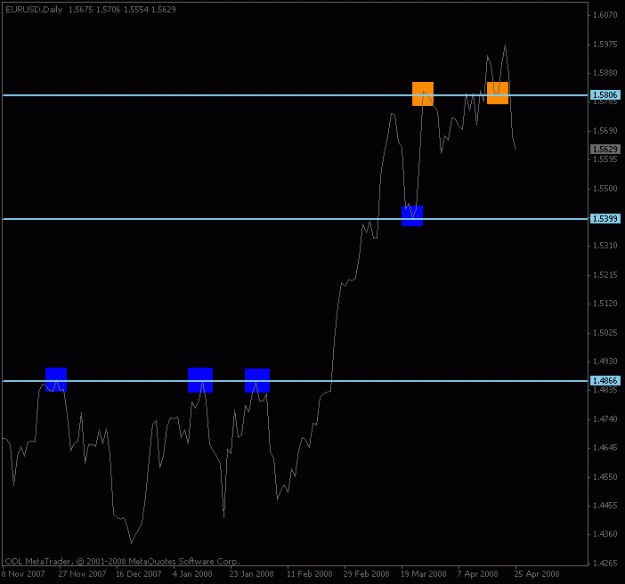
Task: Select the horizontal line price label 1.5399
Action: [x=605, y=218]
